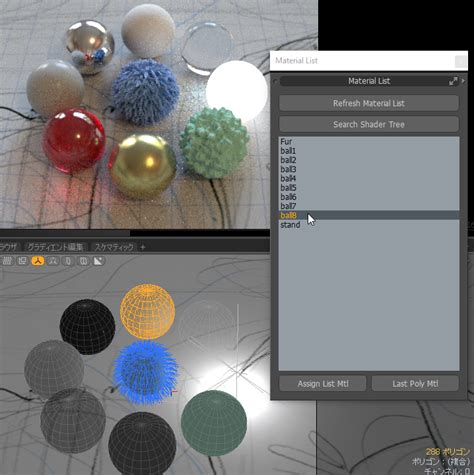Click the Assign List Mtl button
The height and width of the screenshot is (475, 474).
(x=323, y=384)
